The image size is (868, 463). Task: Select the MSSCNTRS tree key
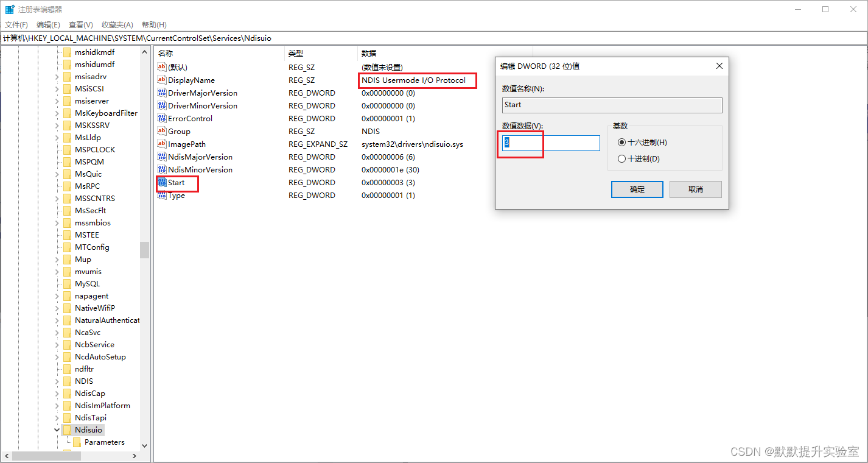coord(94,199)
